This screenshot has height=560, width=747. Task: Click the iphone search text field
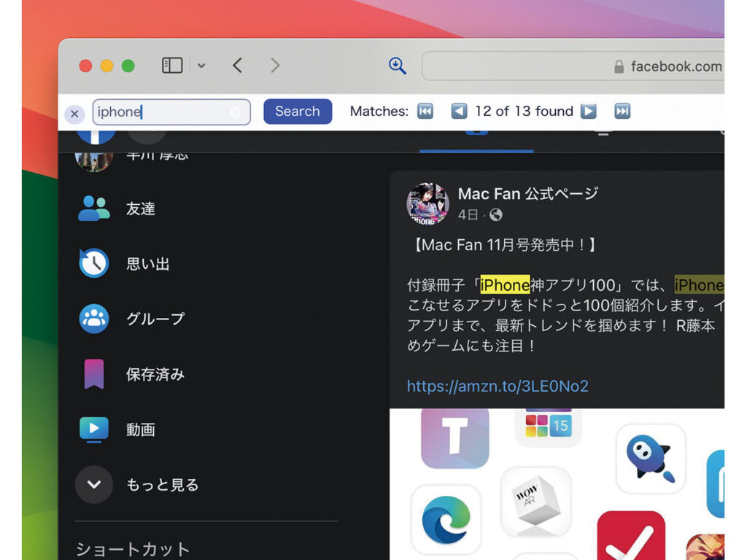point(171,112)
